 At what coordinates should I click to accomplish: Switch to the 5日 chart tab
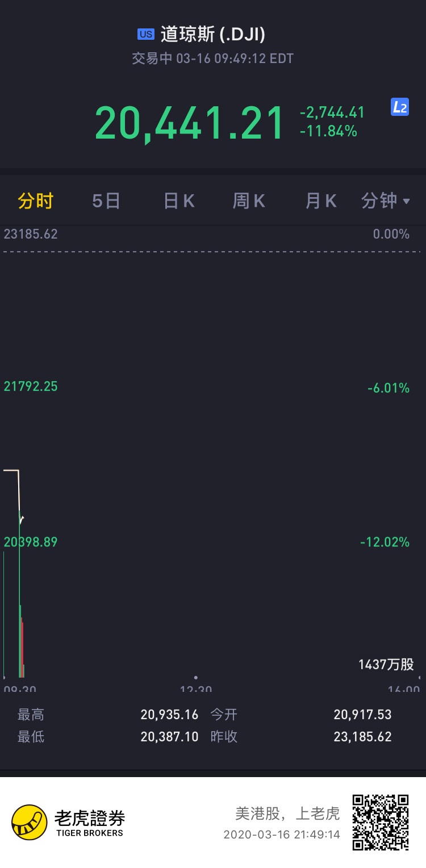coord(106,201)
